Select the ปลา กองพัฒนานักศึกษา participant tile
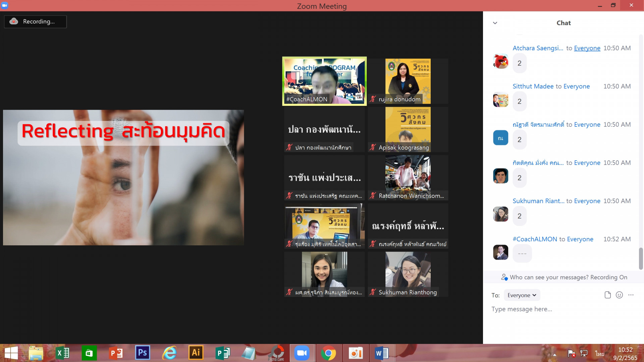Screen dimensions: 644x362 (324, 129)
